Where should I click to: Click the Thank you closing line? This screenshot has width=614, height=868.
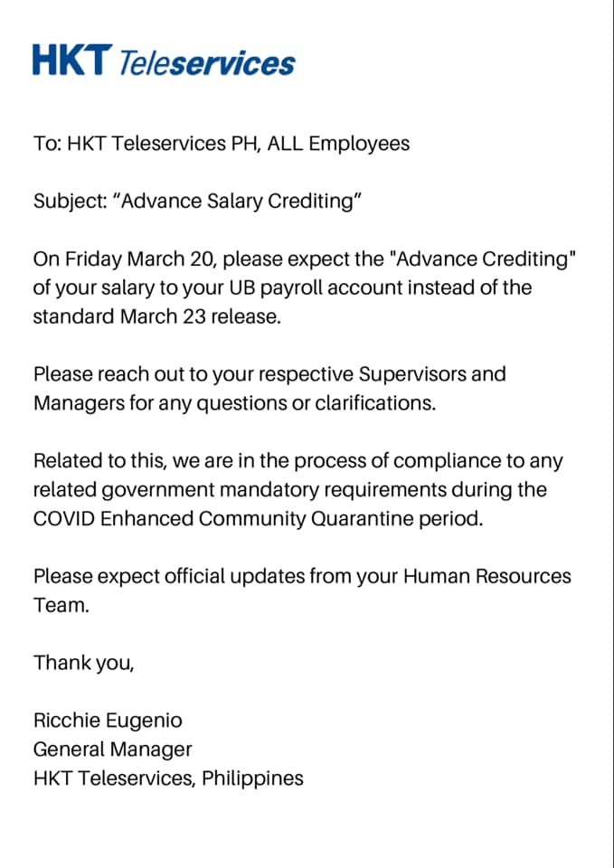click(83, 663)
